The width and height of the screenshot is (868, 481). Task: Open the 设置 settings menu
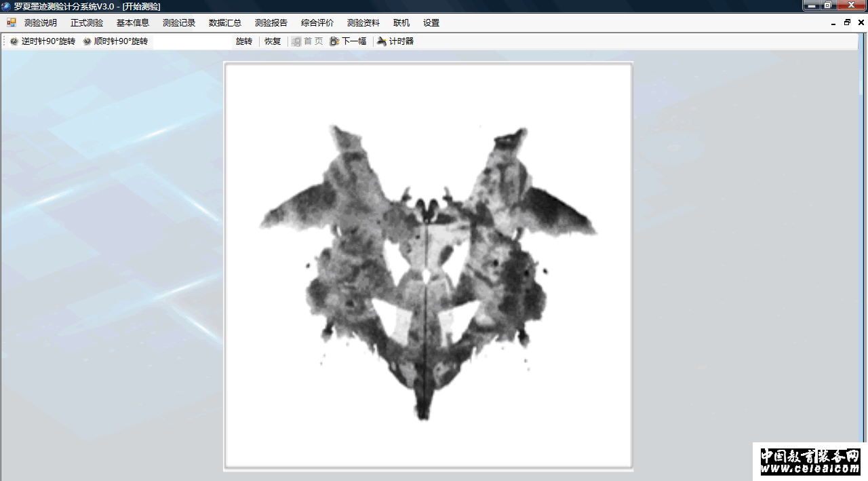pos(431,22)
